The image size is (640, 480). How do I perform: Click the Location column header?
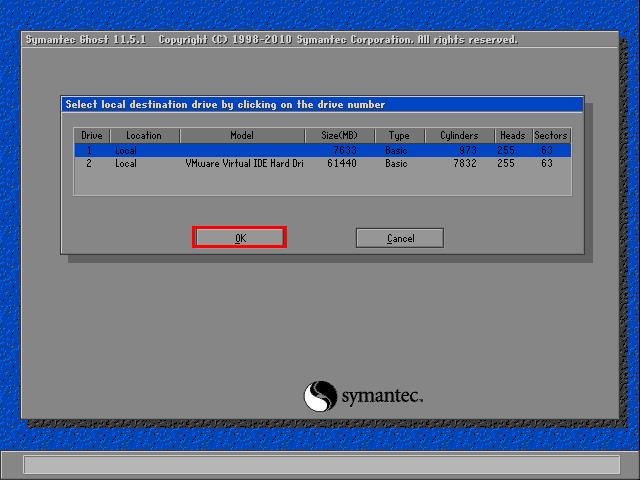click(144, 136)
